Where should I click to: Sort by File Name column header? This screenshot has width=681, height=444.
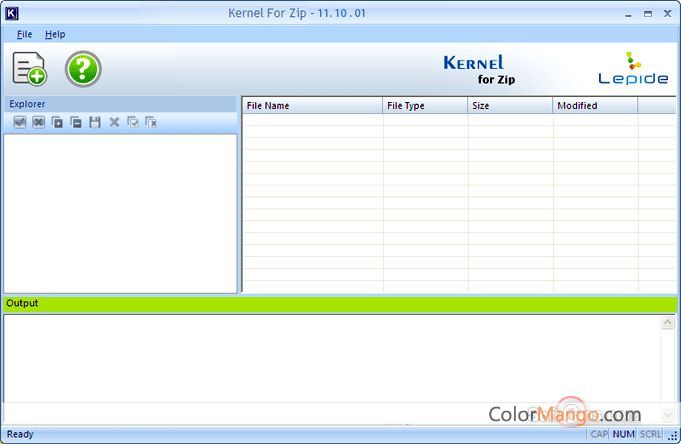pos(312,106)
